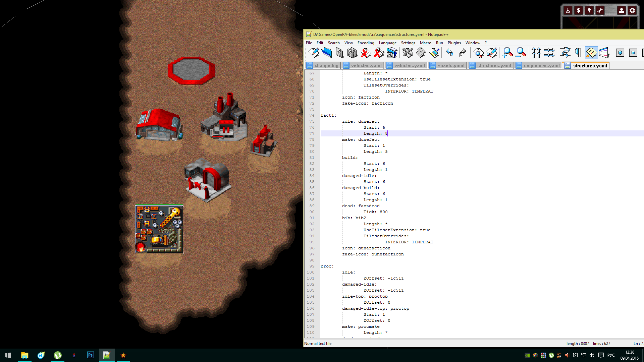644x362 pixels.
Task: Click the Save All double-floppy icon
Action: click(353, 53)
